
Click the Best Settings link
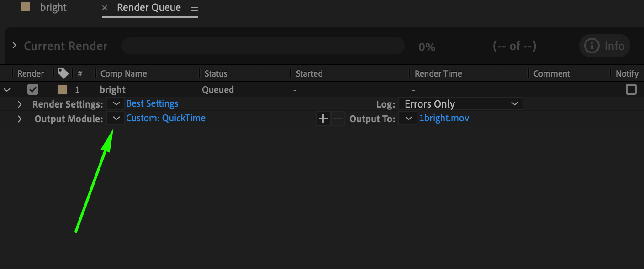pyautogui.click(x=152, y=103)
